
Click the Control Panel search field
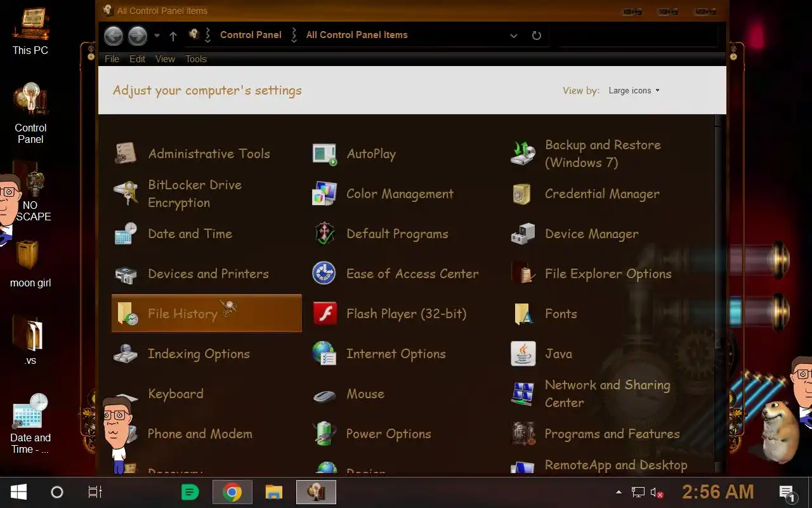pyautogui.click(x=637, y=36)
